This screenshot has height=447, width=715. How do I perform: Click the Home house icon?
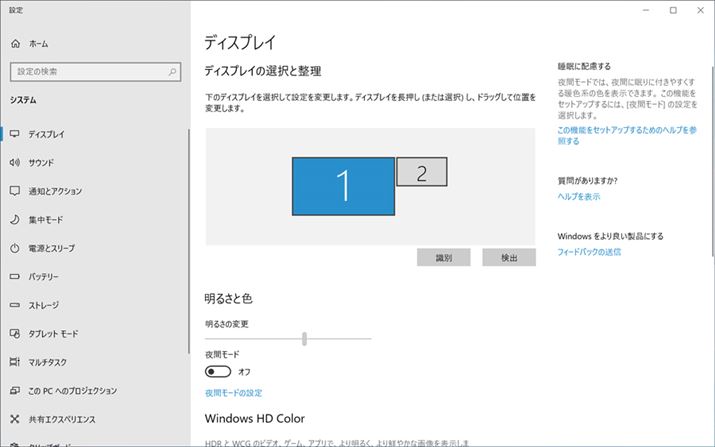(15, 43)
